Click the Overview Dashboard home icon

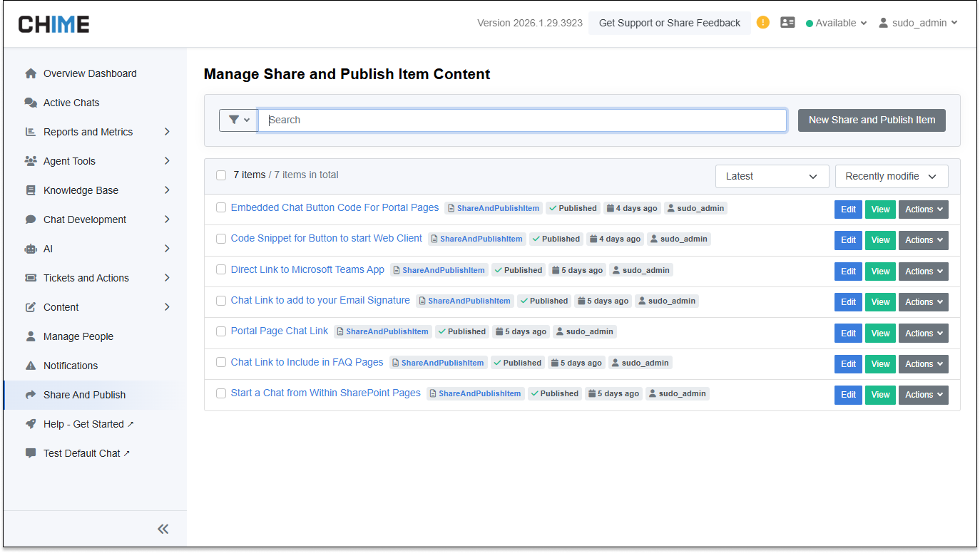(31, 73)
